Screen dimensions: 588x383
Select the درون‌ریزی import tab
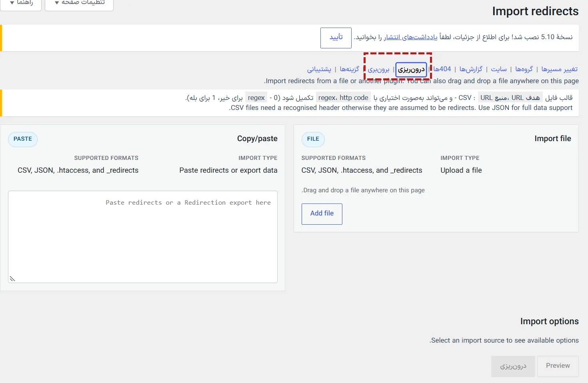(x=411, y=70)
